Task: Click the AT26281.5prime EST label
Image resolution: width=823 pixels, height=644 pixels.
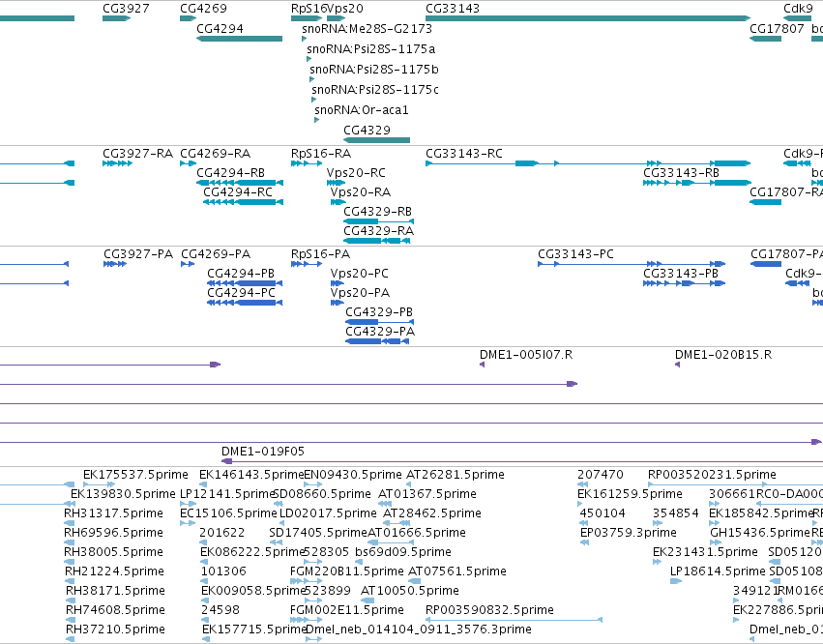Action: coord(456,475)
